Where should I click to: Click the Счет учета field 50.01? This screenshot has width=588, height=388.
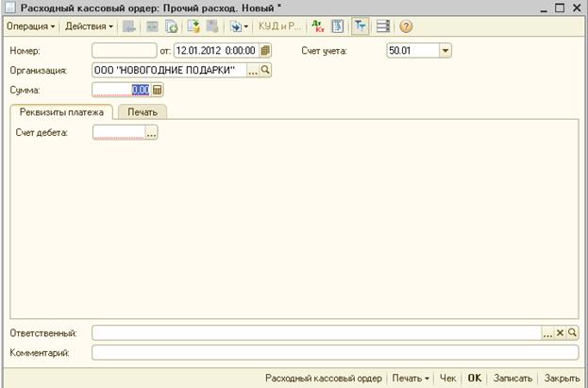(x=413, y=51)
